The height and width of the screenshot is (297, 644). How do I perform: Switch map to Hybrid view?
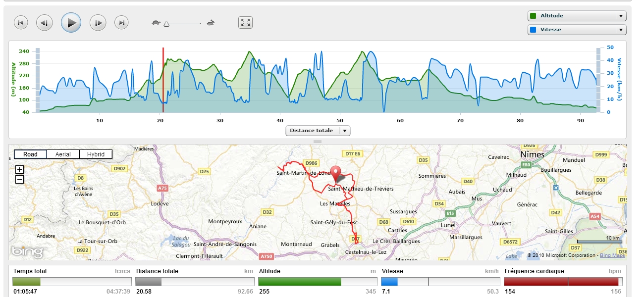tap(96, 154)
